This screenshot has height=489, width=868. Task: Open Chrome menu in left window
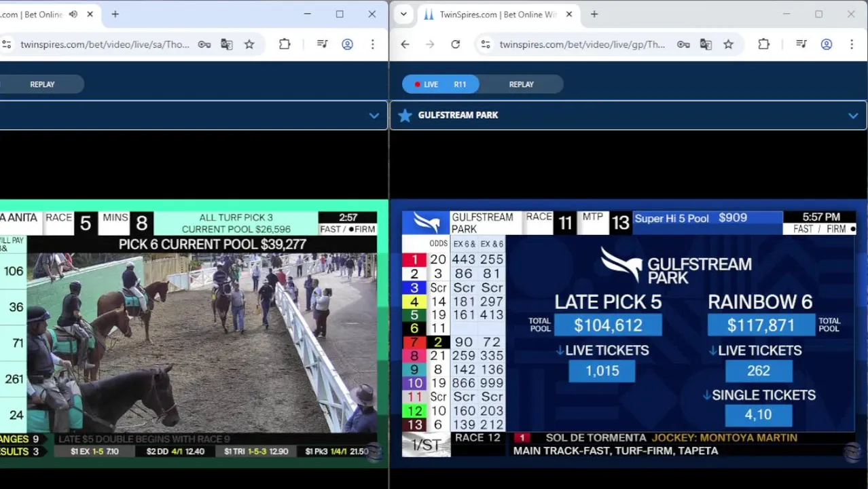coord(372,44)
